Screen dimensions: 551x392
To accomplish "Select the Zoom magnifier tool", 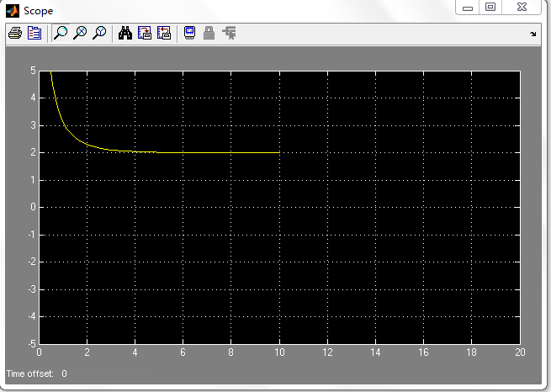I will pos(61,33).
